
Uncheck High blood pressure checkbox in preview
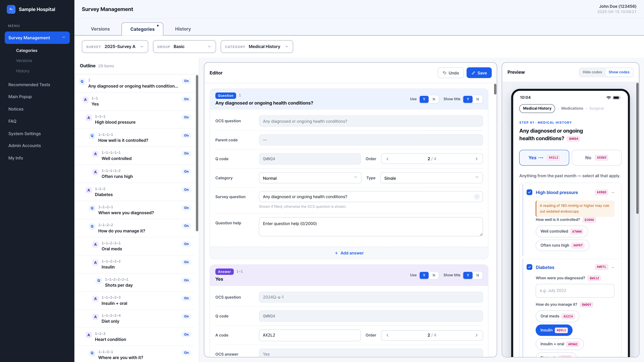coord(529,192)
